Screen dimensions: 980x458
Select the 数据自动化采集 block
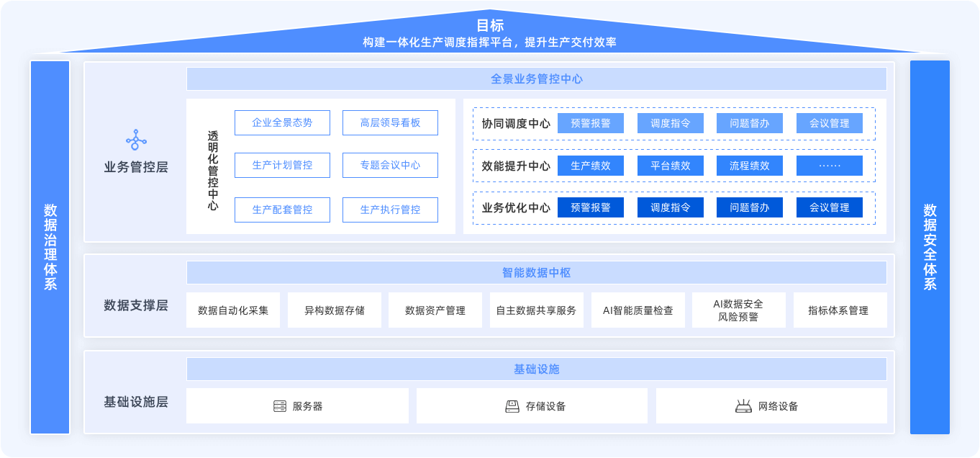(x=233, y=310)
